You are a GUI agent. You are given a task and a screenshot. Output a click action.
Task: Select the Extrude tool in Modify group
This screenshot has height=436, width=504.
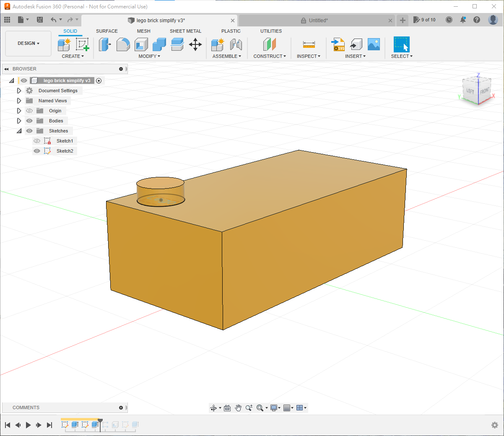point(104,44)
